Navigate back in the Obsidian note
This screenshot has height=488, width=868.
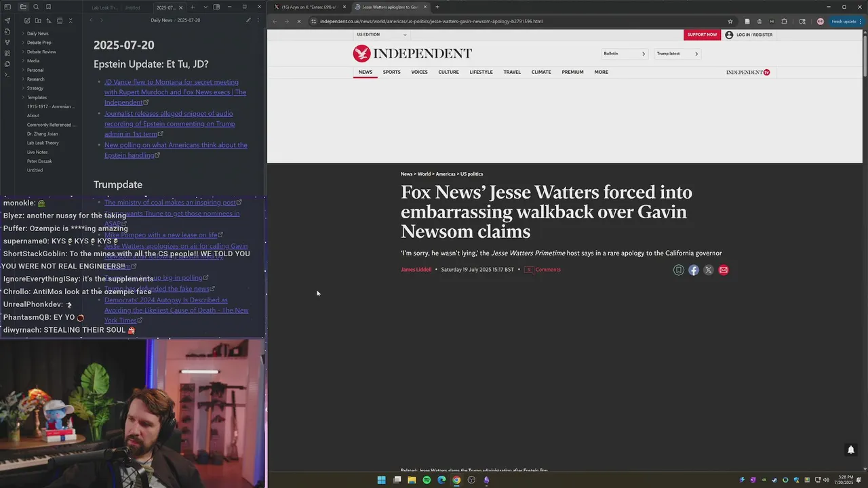[x=92, y=20]
